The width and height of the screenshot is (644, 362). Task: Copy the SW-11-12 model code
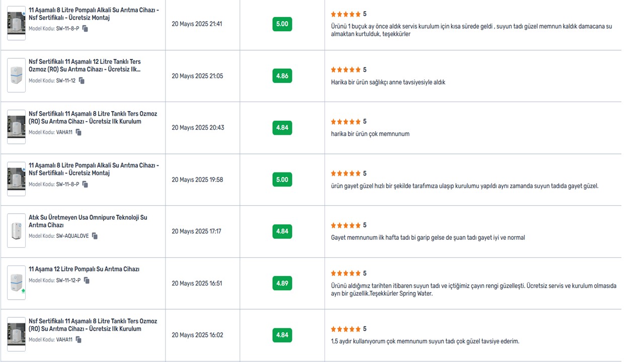click(82, 80)
